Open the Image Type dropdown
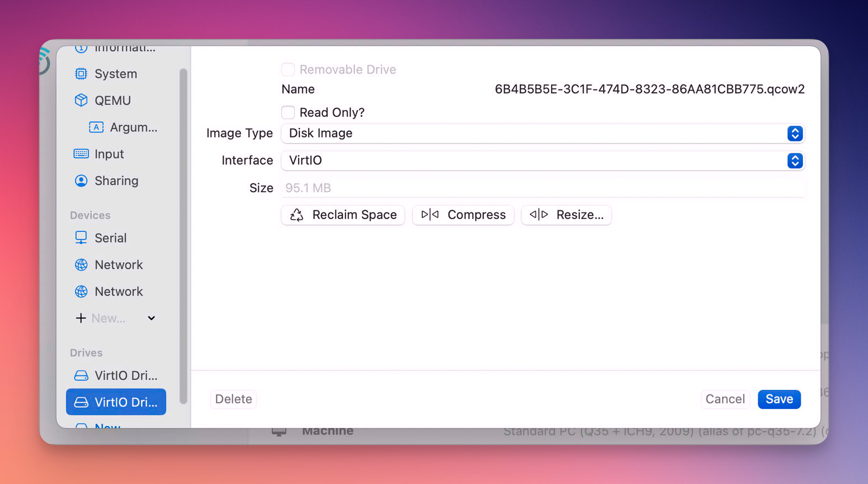Screen dimensions: 868x484 (542, 134)
